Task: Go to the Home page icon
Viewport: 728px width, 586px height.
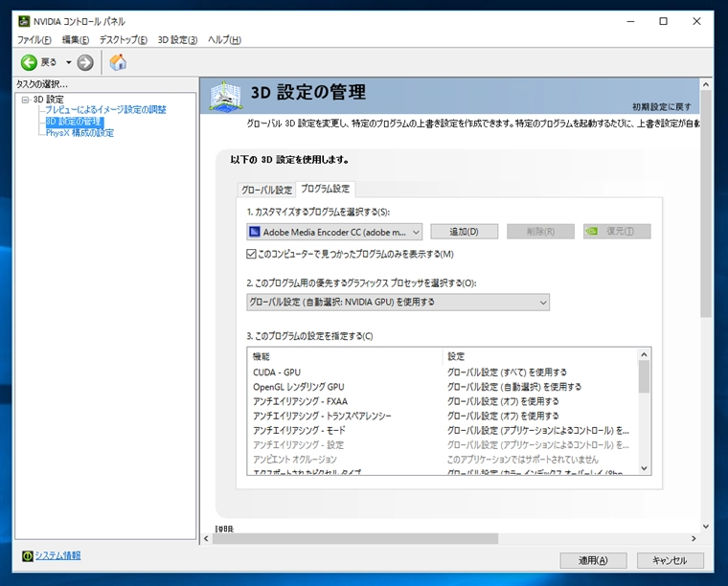Action: pyautogui.click(x=118, y=62)
